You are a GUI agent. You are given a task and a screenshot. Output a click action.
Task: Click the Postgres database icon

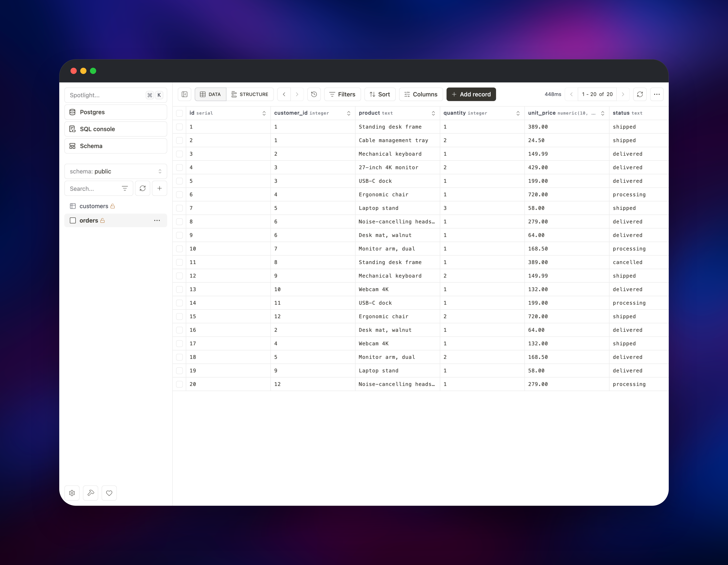pyautogui.click(x=72, y=112)
